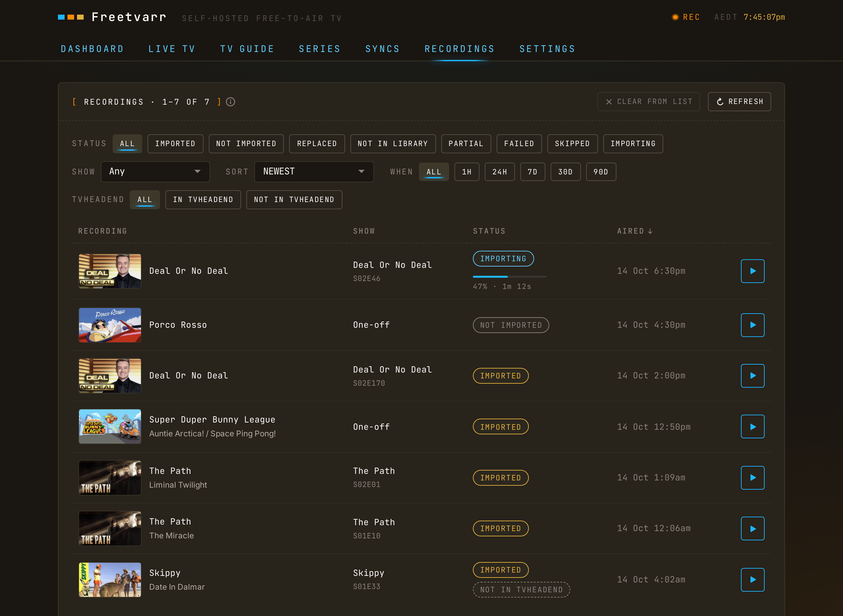
Task: Play the Deal Or No Deal S02E170 recording
Action: click(752, 376)
